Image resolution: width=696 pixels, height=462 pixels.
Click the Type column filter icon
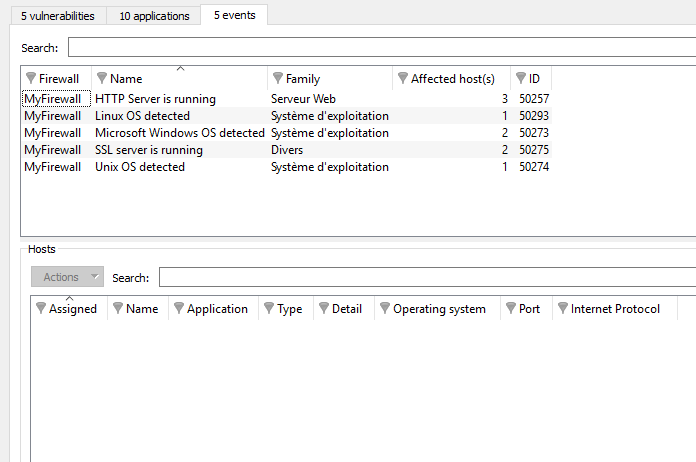click(x=269, y=308)
